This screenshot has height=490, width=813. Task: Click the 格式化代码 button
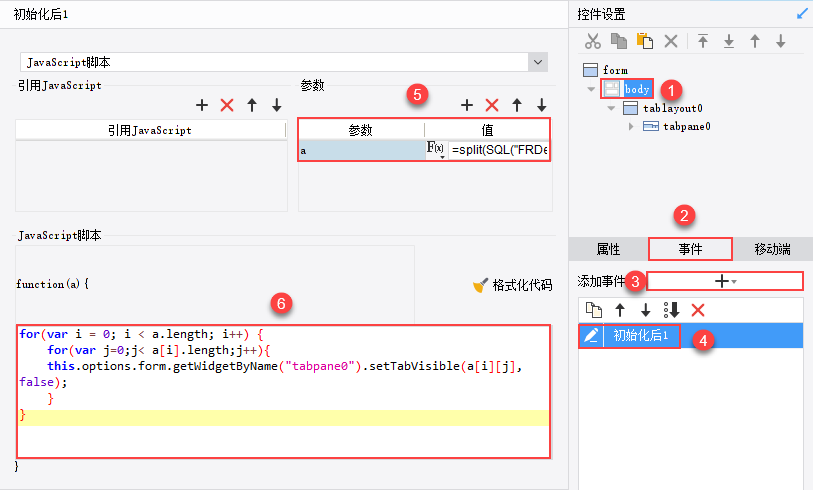[x=512, y=285]
